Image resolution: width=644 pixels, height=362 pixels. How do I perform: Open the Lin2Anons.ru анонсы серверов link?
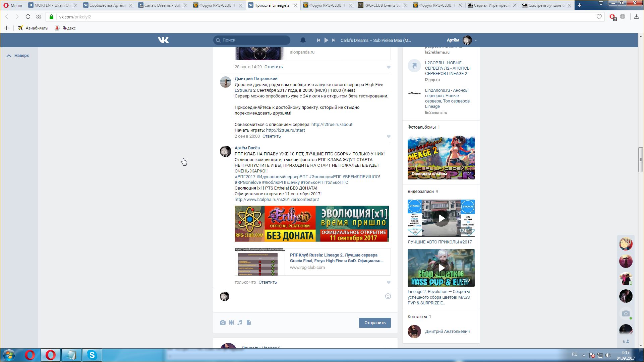tap(447, 98)
